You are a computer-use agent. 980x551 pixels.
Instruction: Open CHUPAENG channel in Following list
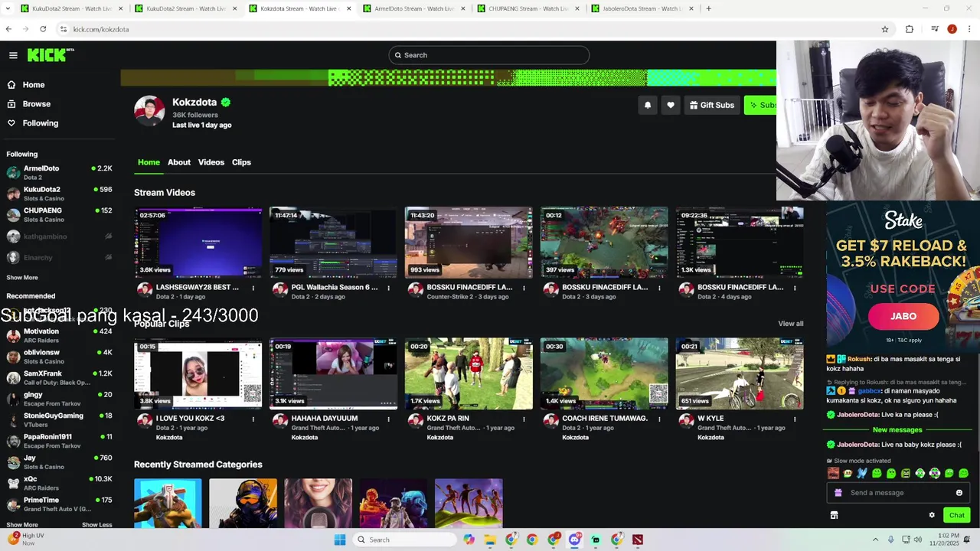pos(59,214)
